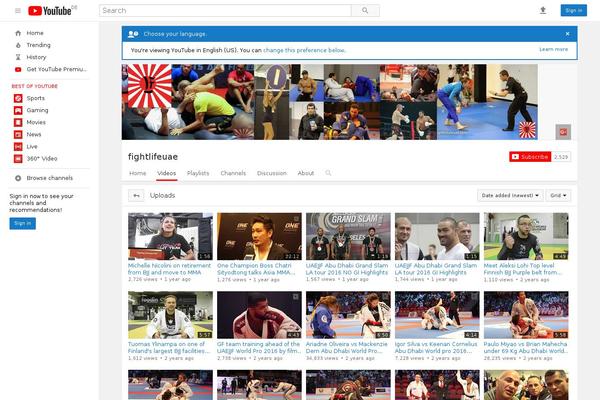Click the upload video icon

pos(543,11)
